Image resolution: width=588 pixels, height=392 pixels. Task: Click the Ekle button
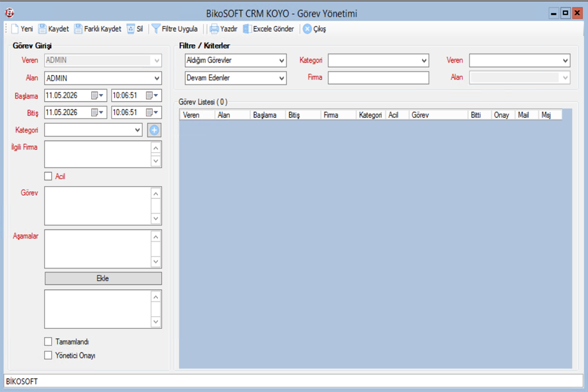point(103,278)
